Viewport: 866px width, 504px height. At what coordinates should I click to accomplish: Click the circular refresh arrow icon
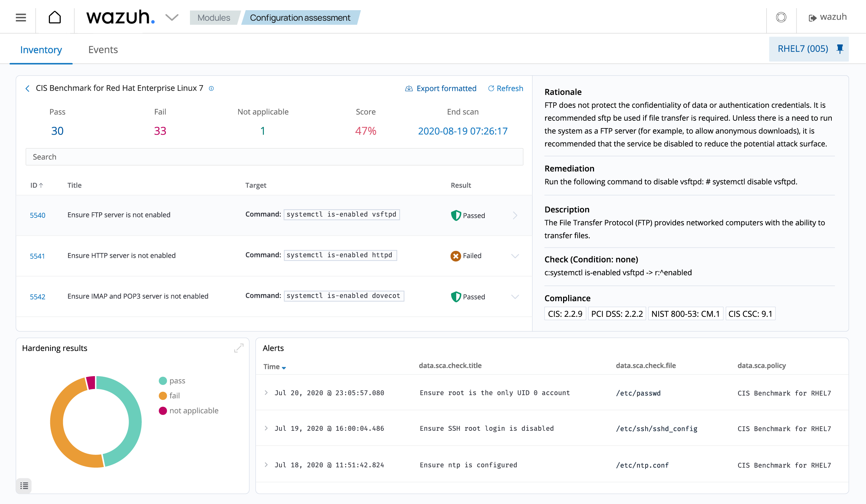491,88
